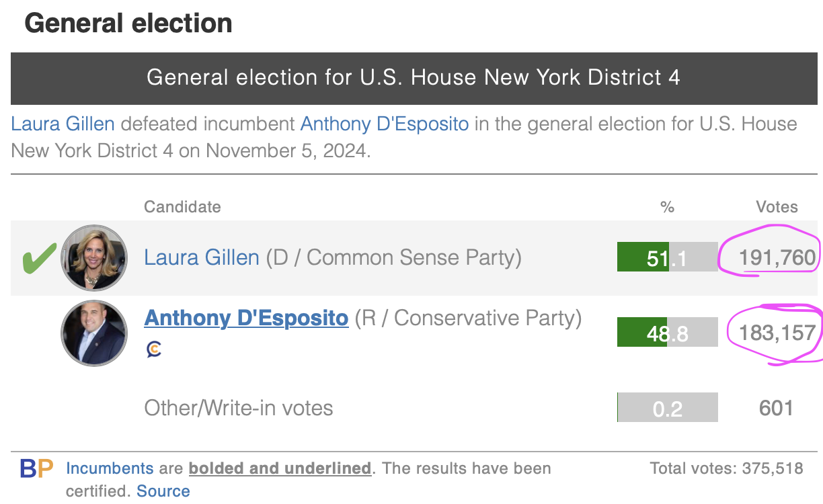The image size is (823, 504).
Task: Click Laura Gillen's 51.1 percent bar
Action: tap(667, 257)
